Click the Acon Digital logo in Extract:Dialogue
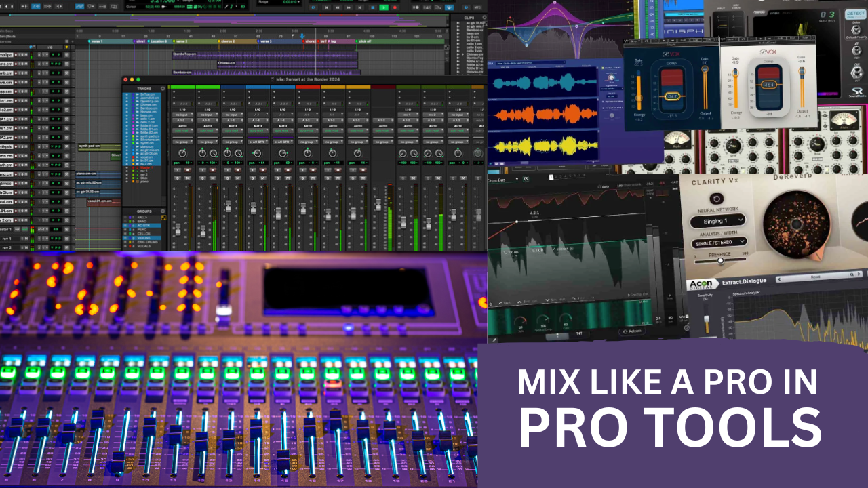868x488 pixels. tap(703, 283)
